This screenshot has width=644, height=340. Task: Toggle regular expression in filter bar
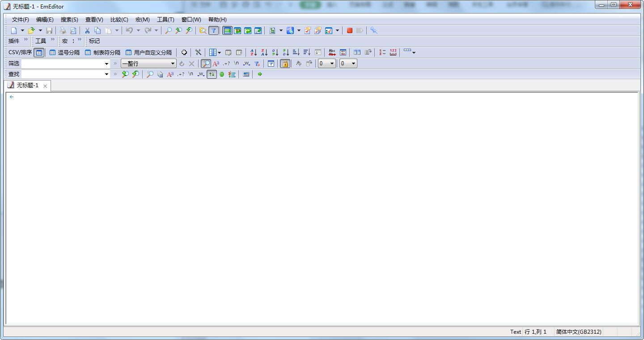click(226, 64)
